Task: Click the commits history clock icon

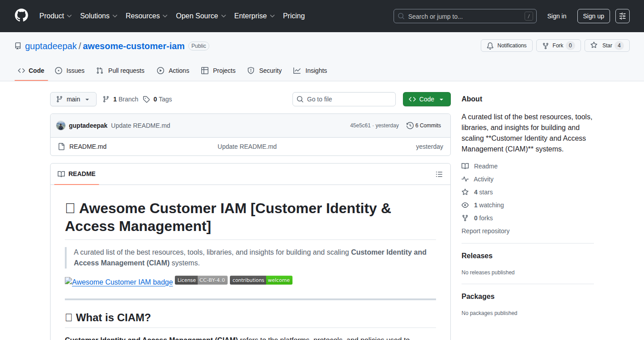Action: (x=410, y=126)
